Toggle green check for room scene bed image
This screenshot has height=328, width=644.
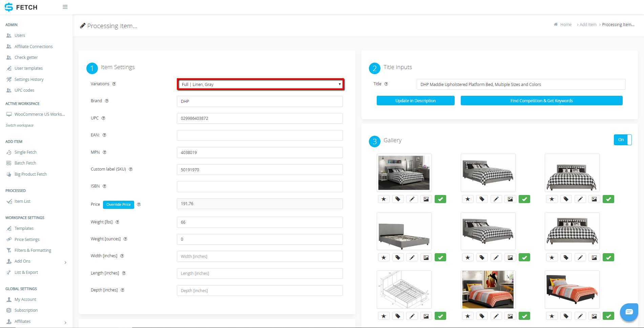(x=440, y=199)
